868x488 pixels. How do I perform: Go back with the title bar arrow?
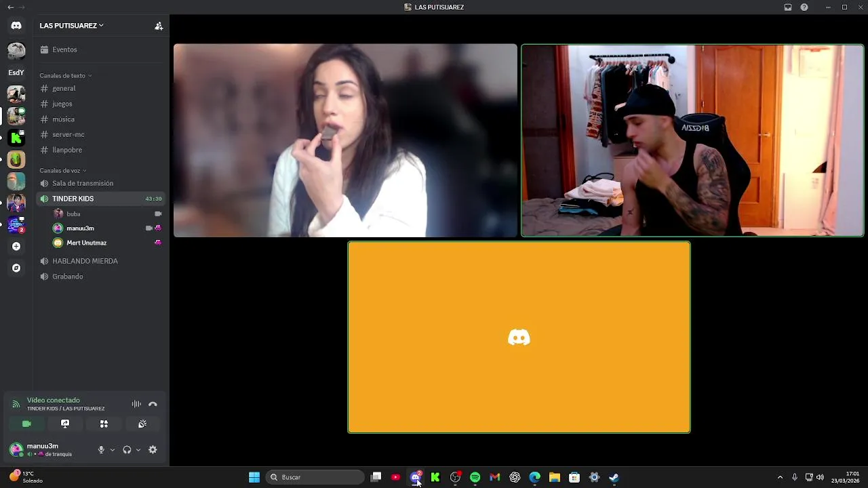(10, 7)
